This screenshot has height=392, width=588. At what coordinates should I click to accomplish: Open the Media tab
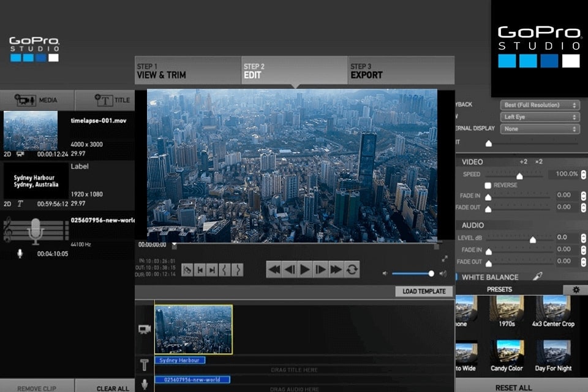tap(37, 100)
